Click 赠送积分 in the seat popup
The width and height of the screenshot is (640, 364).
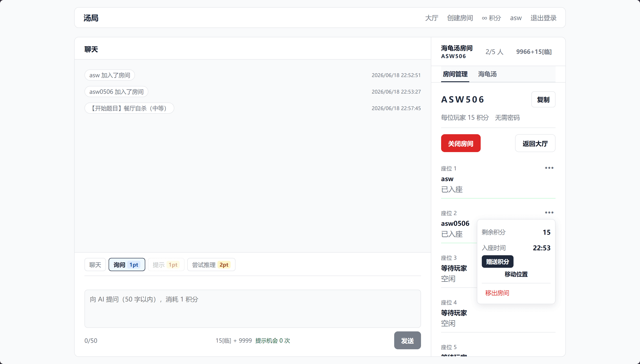tap(497, 261)
